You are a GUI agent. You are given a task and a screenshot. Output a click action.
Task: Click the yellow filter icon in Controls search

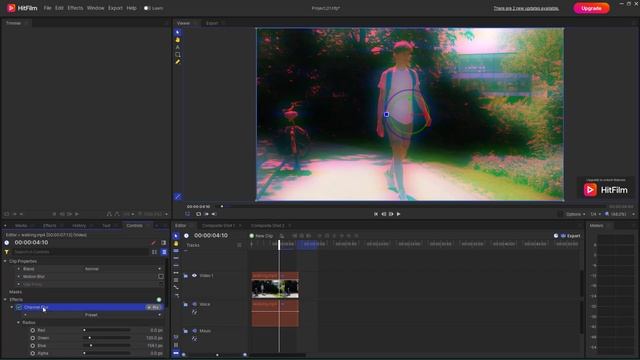click(7, 252)
